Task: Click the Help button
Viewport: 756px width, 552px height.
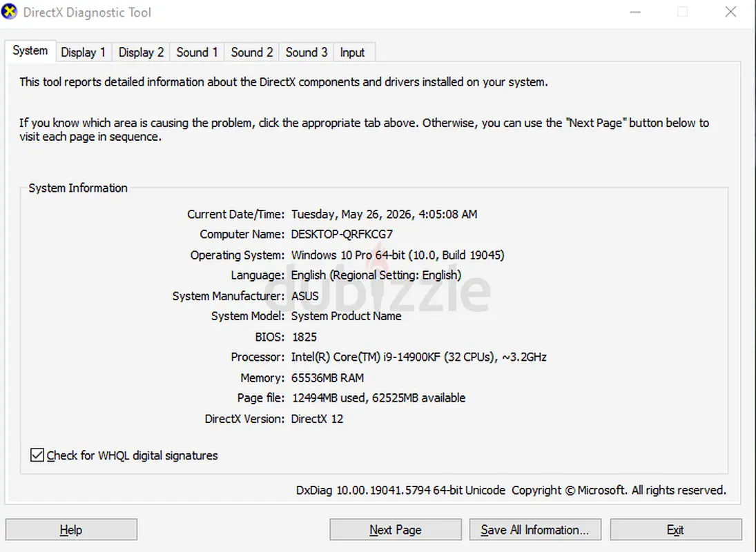Action: [x=71, y=530]
